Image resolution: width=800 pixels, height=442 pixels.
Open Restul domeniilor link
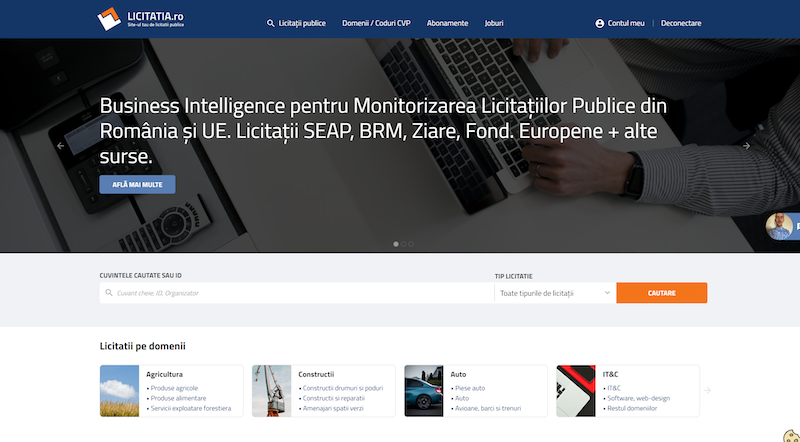click(632, 408)
